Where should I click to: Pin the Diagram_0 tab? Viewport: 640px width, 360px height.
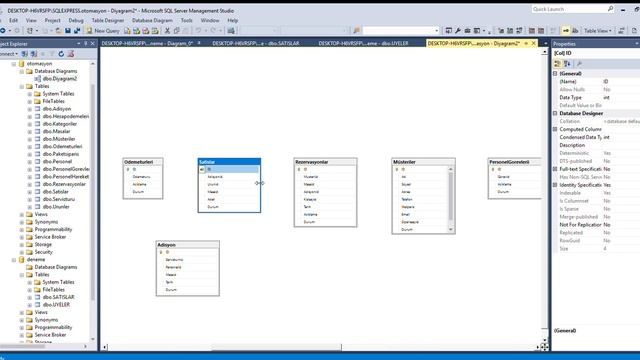click(199, 43)
